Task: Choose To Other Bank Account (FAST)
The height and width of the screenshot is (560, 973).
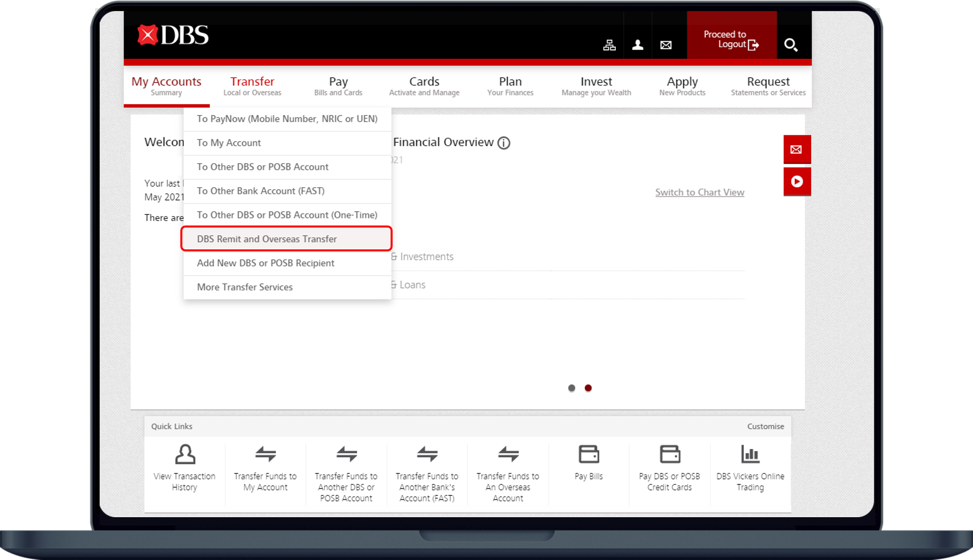Action: click(x=261, y=191)
